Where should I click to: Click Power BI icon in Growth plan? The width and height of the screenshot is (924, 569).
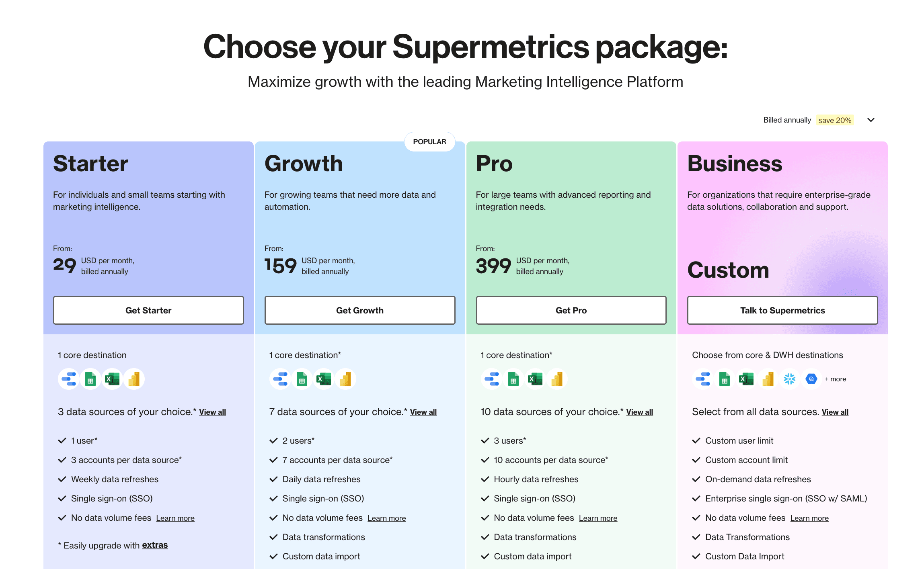(345, 379)
